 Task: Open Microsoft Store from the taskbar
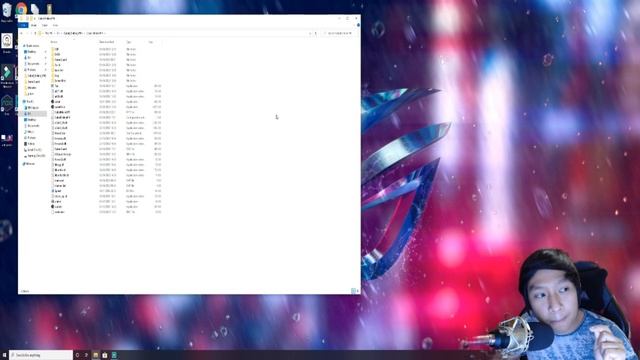pos(105,355)
